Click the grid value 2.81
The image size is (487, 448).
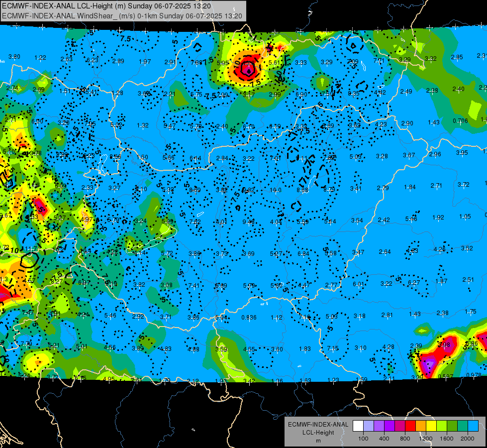(x=388, y=315)
